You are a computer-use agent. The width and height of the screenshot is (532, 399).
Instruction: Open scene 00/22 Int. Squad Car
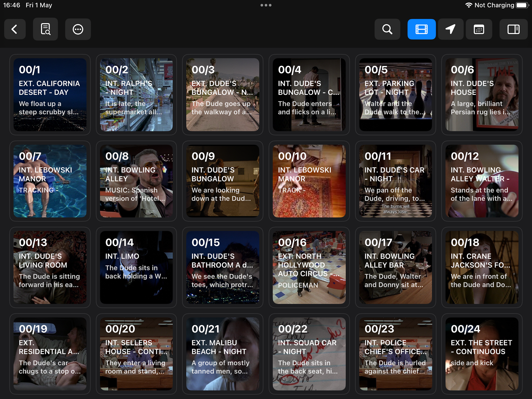309,354
